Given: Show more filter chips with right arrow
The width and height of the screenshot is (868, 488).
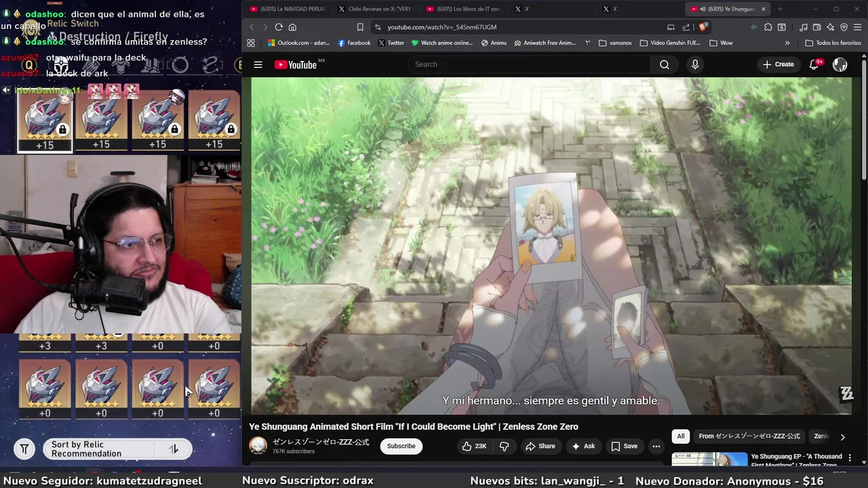Looking at the screenshot, I should point(842,437).
